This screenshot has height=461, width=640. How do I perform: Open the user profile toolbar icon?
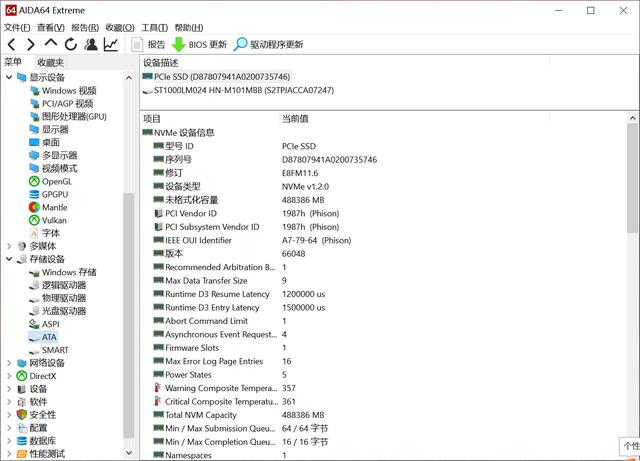91,44
